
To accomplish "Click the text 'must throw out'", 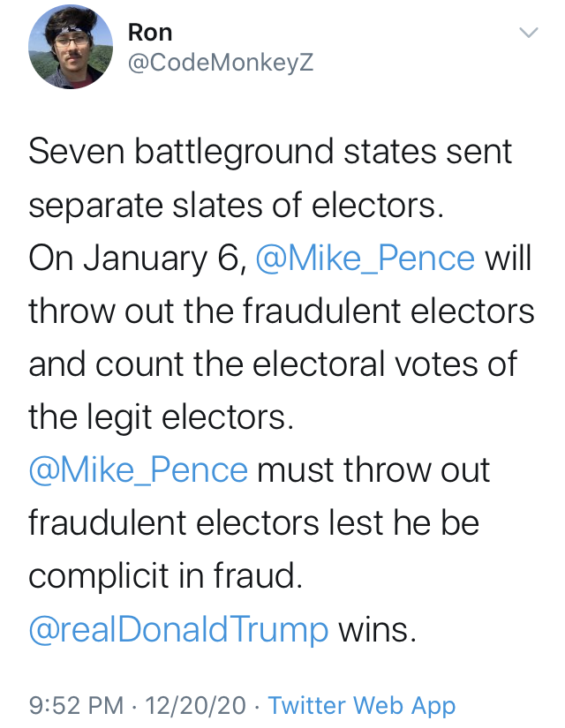I will coord(373,470).
